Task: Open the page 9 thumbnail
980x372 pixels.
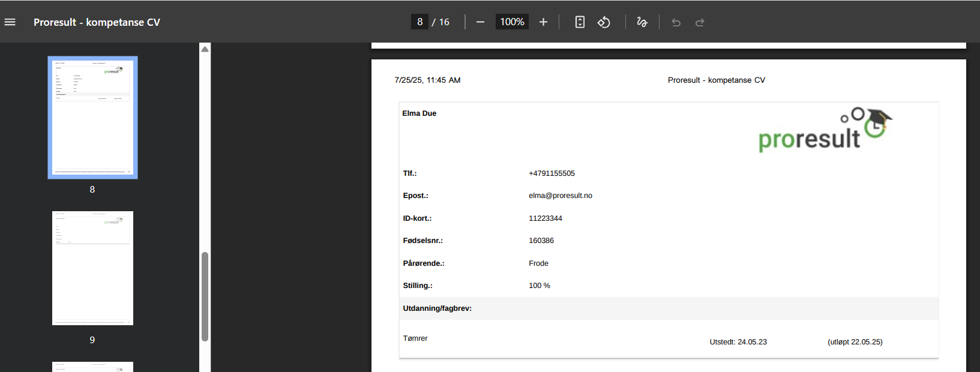Action: click(92, 268)
